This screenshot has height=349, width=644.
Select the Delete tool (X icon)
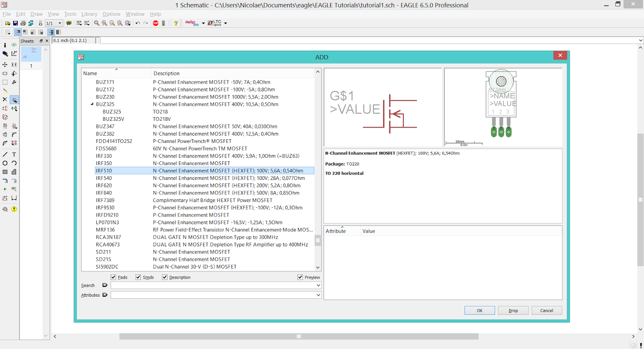(x=5, y=99)
